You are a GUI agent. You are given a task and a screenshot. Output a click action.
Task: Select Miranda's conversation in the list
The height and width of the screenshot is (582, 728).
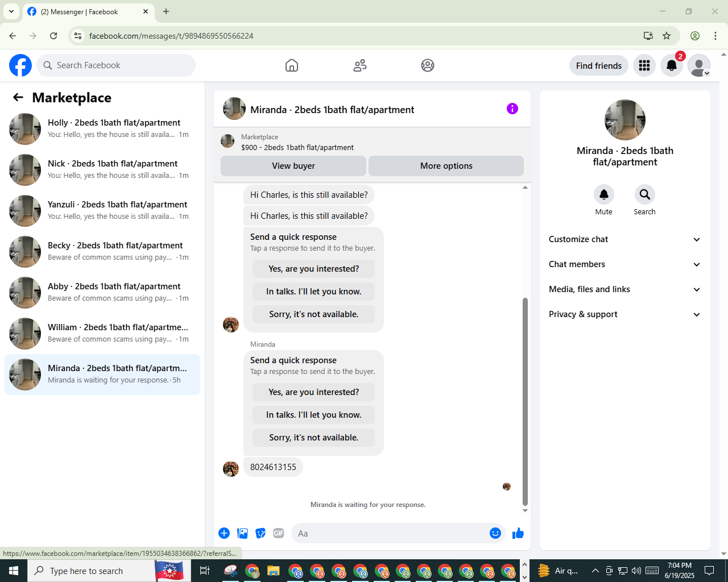(102, 375)
